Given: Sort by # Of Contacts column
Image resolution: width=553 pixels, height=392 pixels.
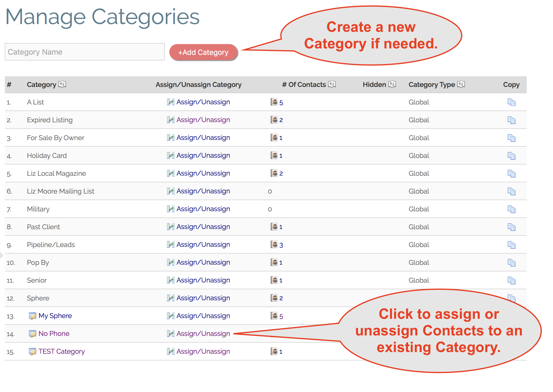Looking at the screenshot, I should coord(332,84).
